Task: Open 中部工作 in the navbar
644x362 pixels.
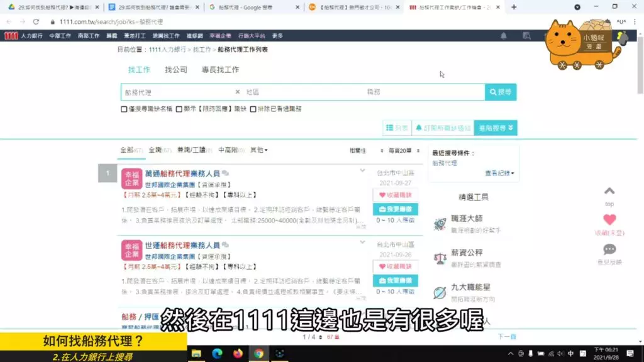Action: (60, 36)
